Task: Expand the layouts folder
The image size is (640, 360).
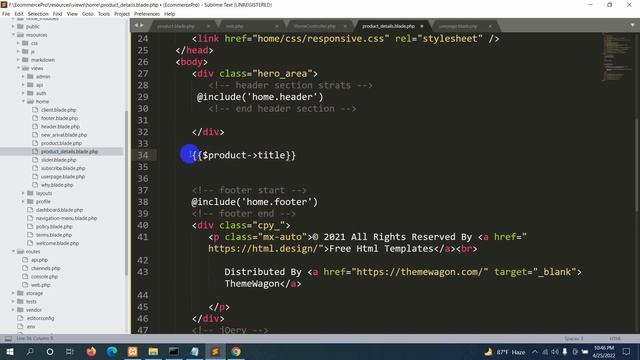Action: tap(23, 193)
